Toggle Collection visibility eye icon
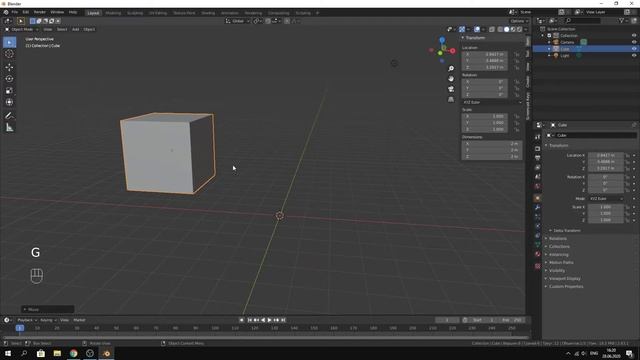Image resolution: width=640 pixels, height=360 pixels. (634, 36)
